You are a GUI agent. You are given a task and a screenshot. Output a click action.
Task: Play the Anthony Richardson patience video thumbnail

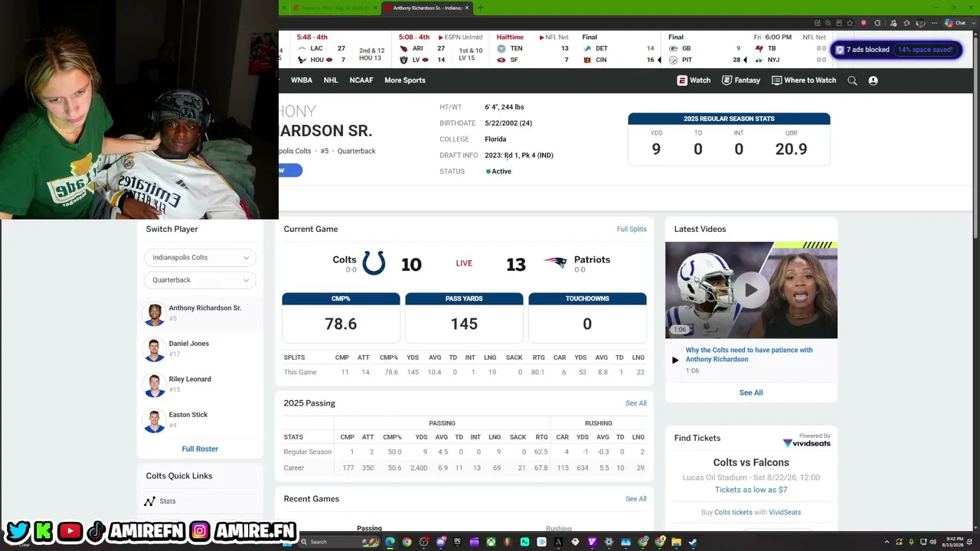tap(751, 290)
